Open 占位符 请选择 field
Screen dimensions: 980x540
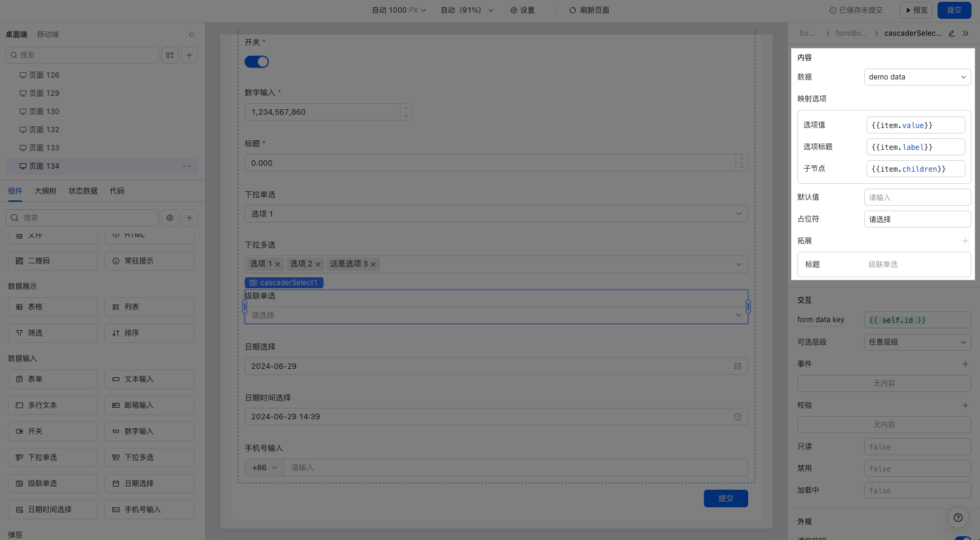tap(917, 219)
